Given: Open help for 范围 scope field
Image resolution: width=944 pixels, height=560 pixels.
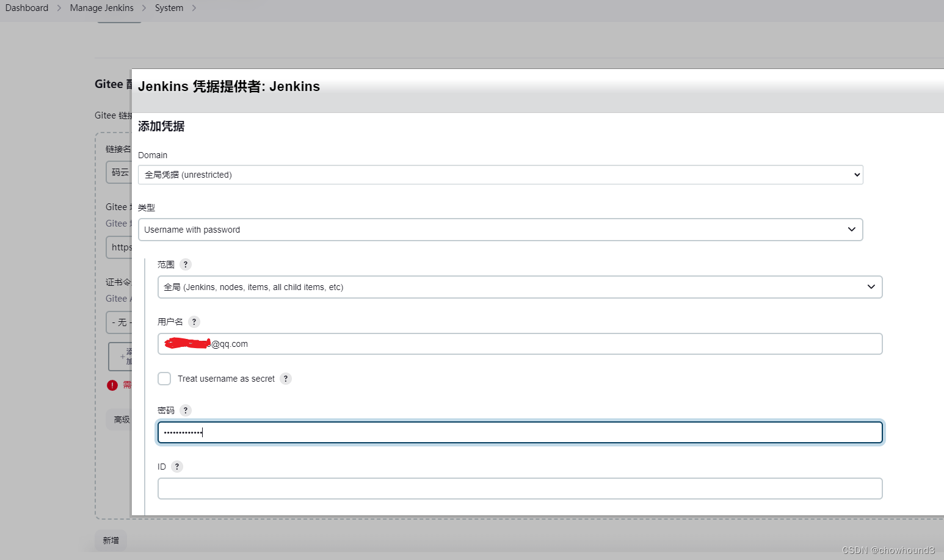Looking at the screenshot, I should [x=186, y=264].
